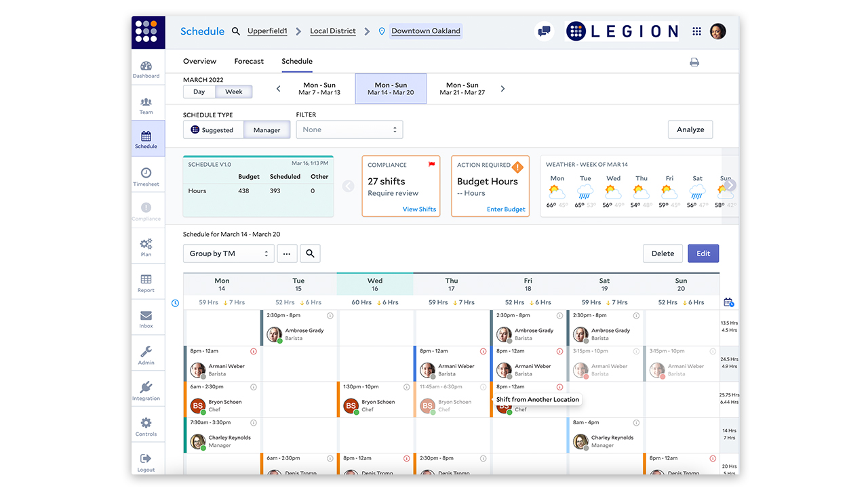Select the Suggested schedule type
Image resolution: width=868 pixels, height=488 pixels.
(x=214, y=129)
